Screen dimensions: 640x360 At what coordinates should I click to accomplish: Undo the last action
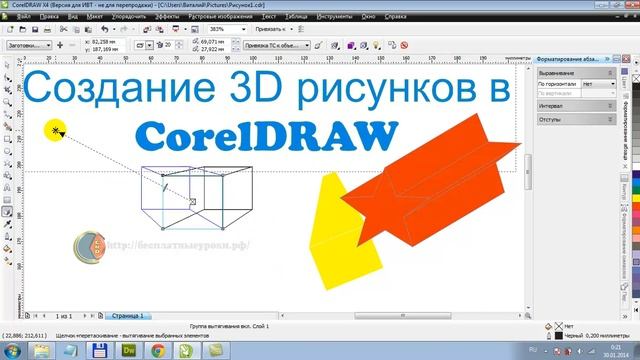[105, 29]
